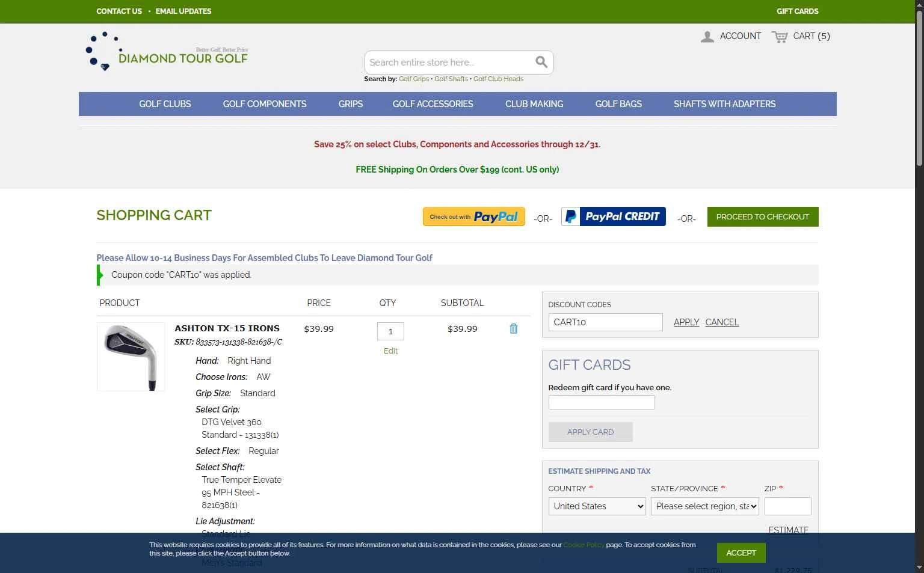
Task: Open Shafts With Adapters menu
Action: click(725, 104)
